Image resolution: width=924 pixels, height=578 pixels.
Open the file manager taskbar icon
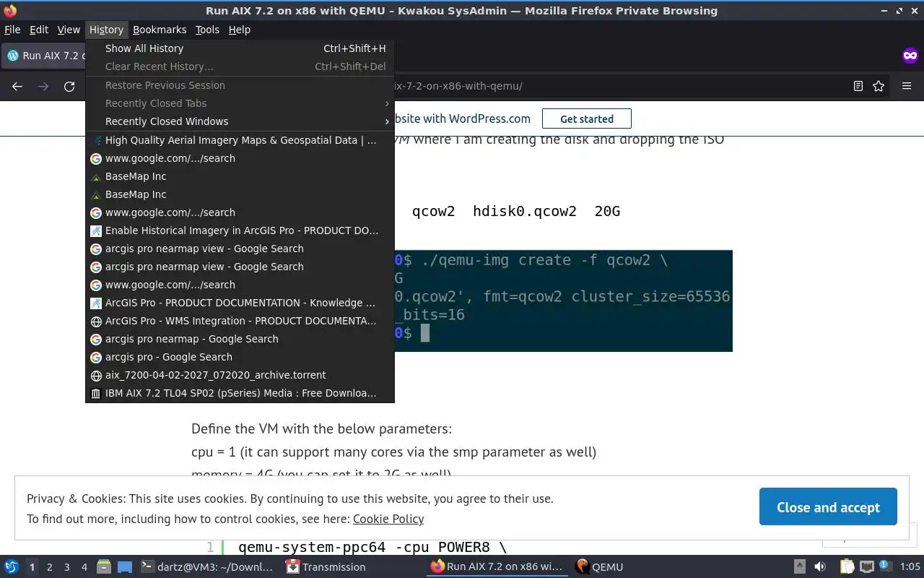104,567
